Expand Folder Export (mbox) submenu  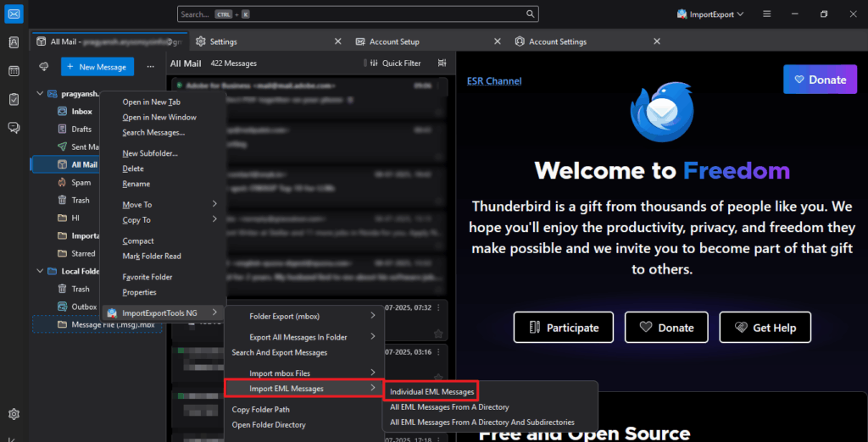pyautogui.click(x=304, y=316)
